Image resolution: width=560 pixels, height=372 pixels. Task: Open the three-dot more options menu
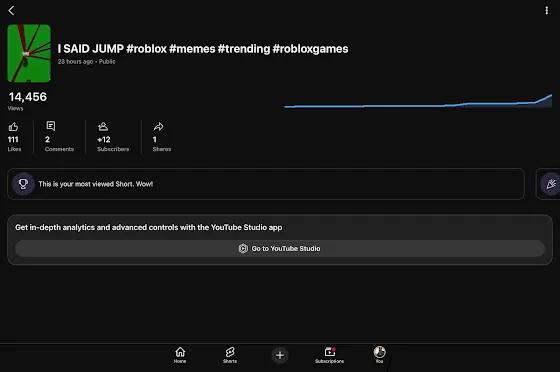(x=546, y=10)
